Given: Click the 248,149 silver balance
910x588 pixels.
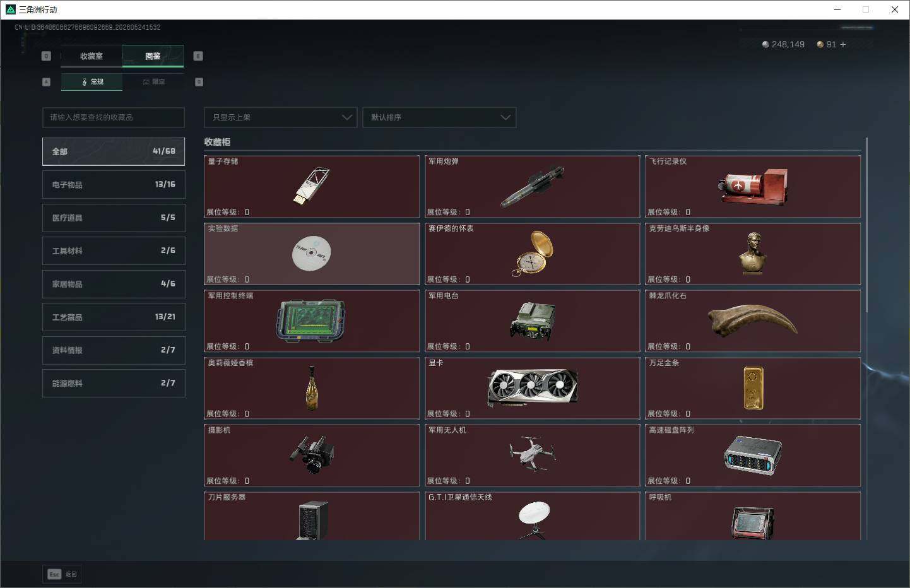Looking at the screenshot, I should pos(788,45).
